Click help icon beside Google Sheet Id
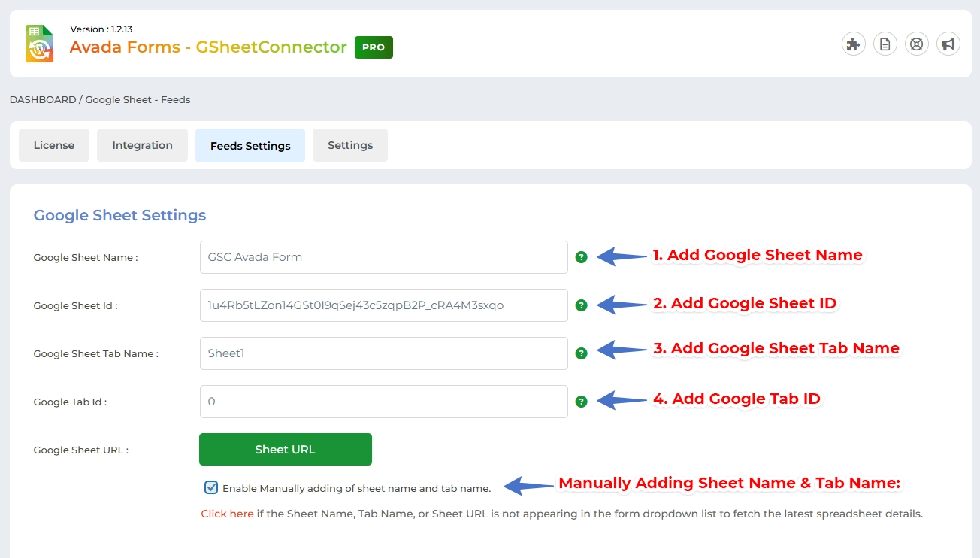The image size is (980, 558). 581,305
